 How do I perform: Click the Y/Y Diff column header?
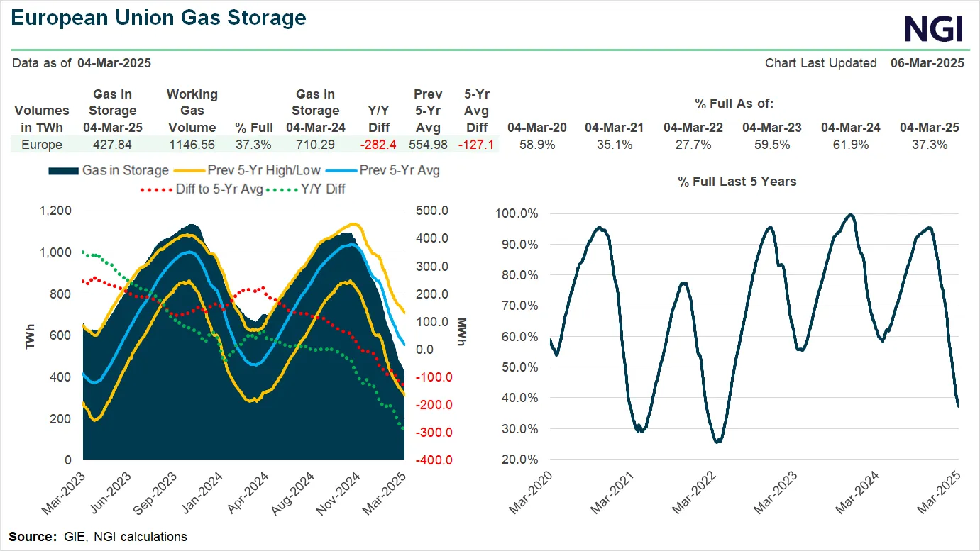point(379,119)
